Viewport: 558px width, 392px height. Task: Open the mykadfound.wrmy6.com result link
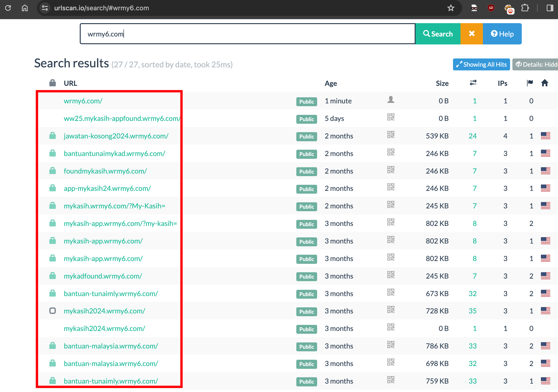click(103, 276)
